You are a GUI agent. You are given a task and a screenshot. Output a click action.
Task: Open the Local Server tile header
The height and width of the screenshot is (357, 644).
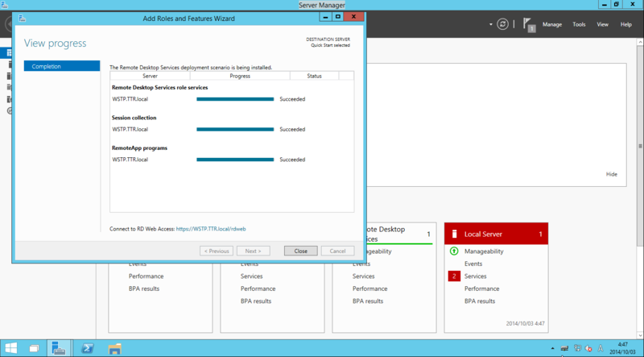tap(496, 234)
